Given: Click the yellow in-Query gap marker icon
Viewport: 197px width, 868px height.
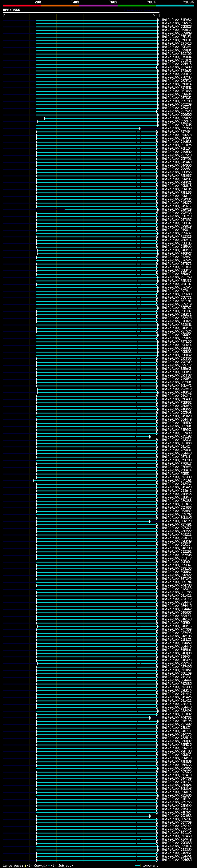Looking at the screenshot, I should pos(25,866).
